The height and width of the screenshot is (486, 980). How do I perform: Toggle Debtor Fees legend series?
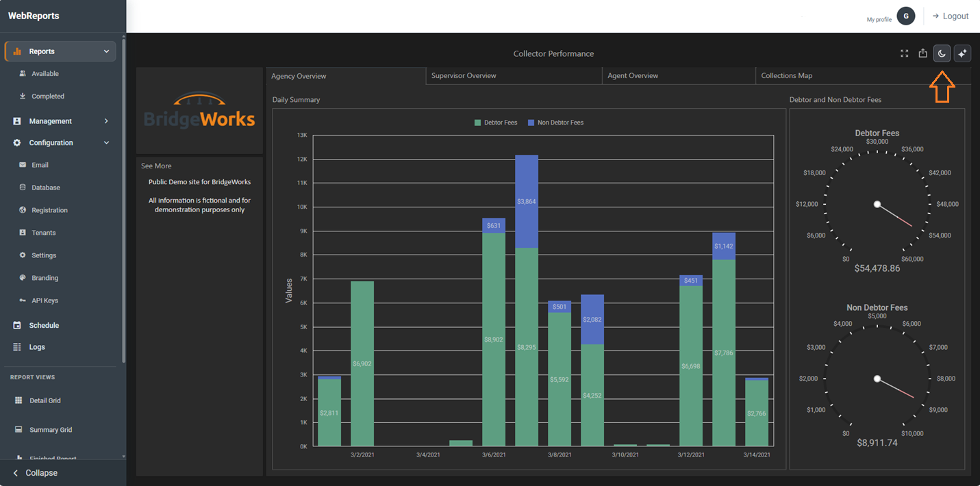click(496, 123)
